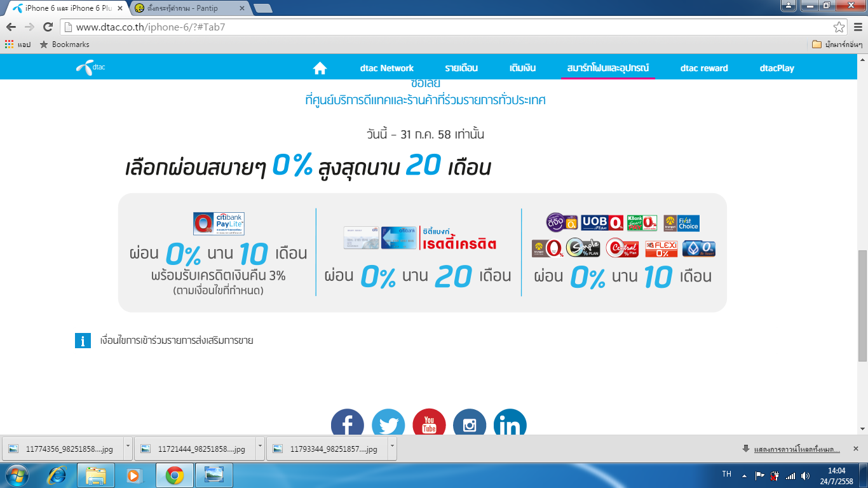Open the รายเดือน menu

tap(461, 68)
